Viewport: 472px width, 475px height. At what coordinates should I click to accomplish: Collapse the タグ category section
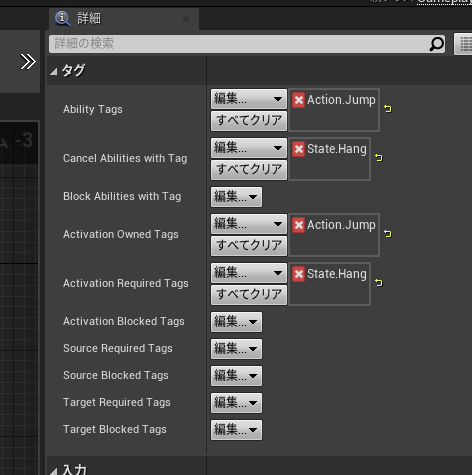[54, 71]
